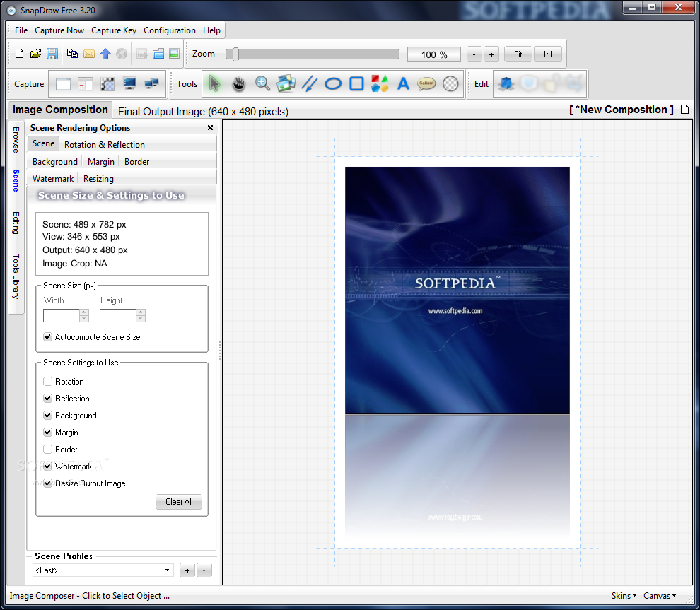The width and height of the screenshot is (700, 610).
Task: Select the line drawing tool
Action: pyautogui.click(x=310, y=83)
